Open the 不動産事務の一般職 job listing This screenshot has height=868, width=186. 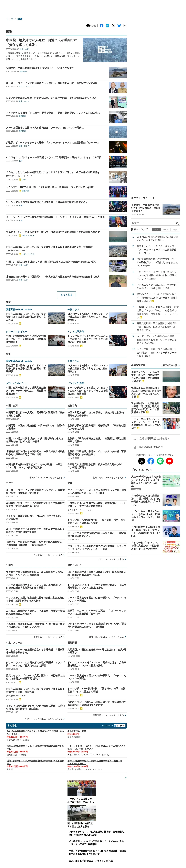point(77,731)
